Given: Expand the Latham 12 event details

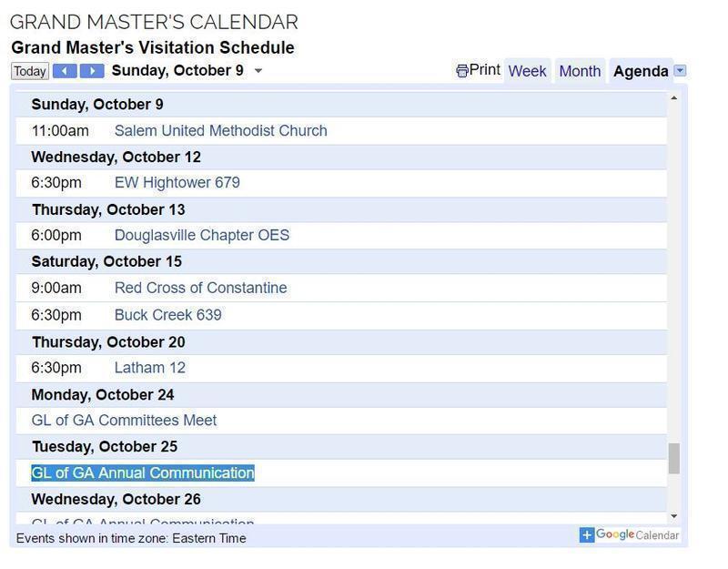Looking at the screenshot, I should click(149, 368).
